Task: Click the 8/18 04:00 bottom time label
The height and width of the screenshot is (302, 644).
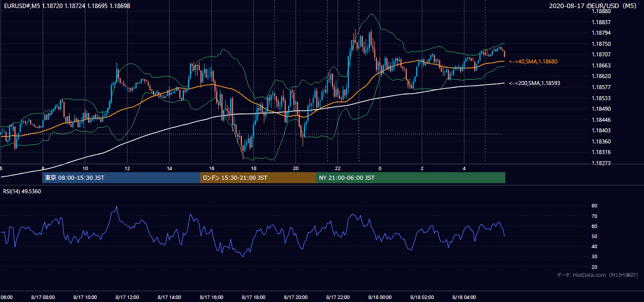Action: pyautogui.click(x=464, y=297)
